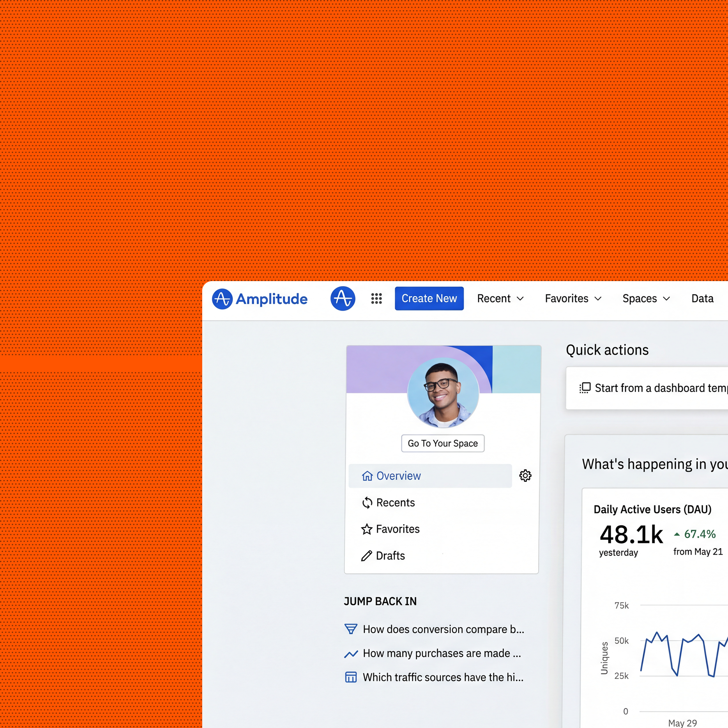This screenshot has height=728, width=728.
Task: Click the line chart icon in Jump Back In
Action: (351, 654)
